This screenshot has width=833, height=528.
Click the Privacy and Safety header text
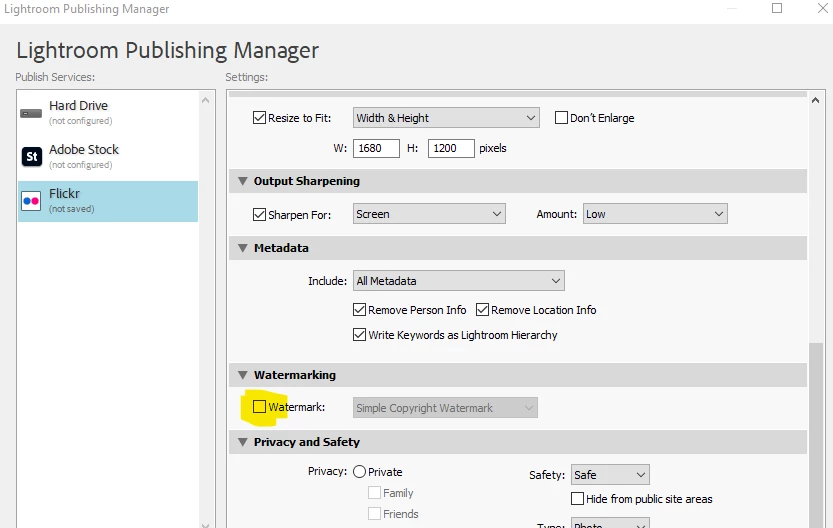click(x=307, y=442)
